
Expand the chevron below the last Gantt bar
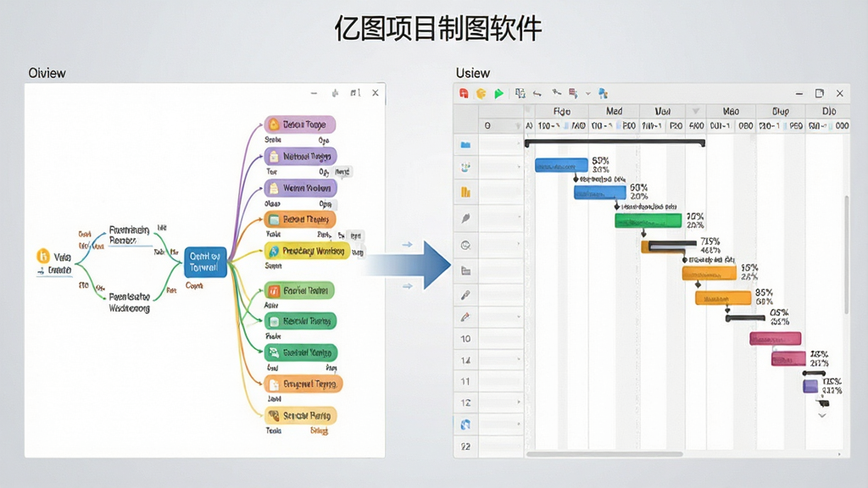pyautogui.click(x=822, y=415)
